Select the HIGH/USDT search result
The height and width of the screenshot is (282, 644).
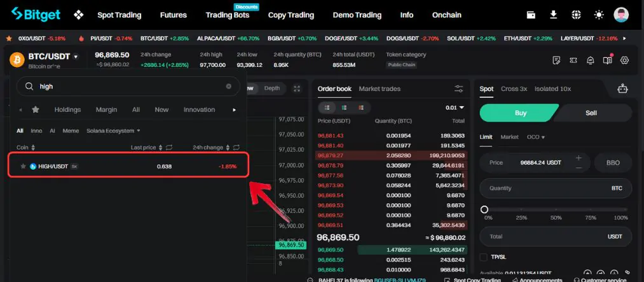point(128,166)
